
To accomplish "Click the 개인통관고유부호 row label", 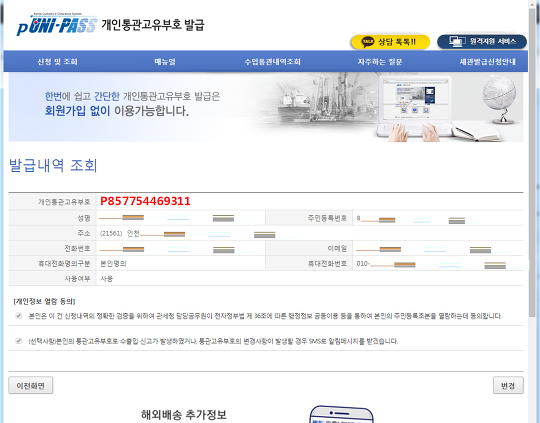I will click(64, 202).
